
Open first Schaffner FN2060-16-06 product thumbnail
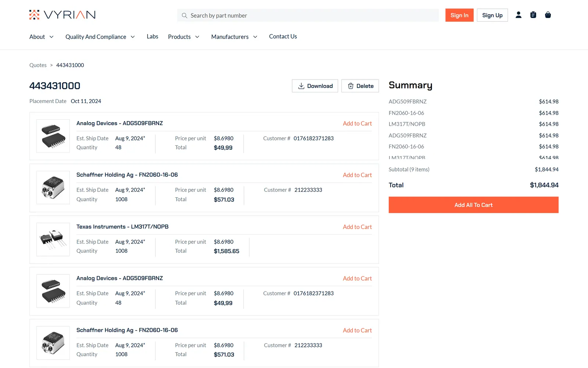pos(53,188)
